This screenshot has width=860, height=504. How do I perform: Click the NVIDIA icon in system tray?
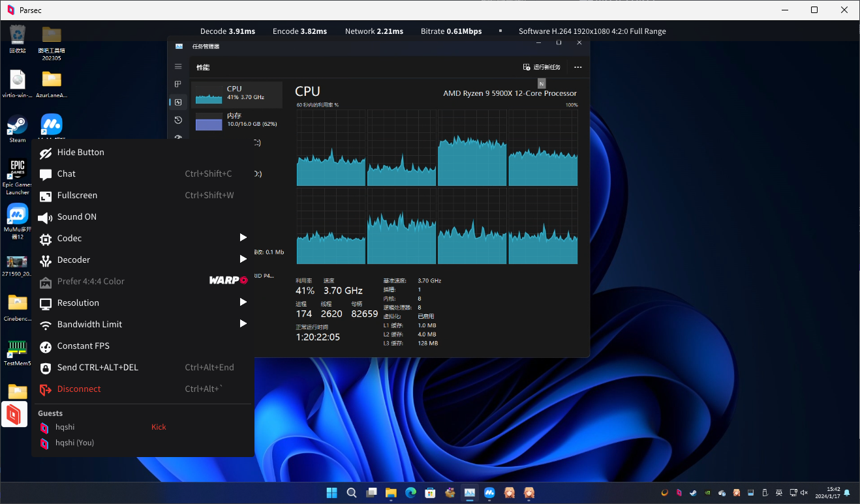tap(707, 493)
